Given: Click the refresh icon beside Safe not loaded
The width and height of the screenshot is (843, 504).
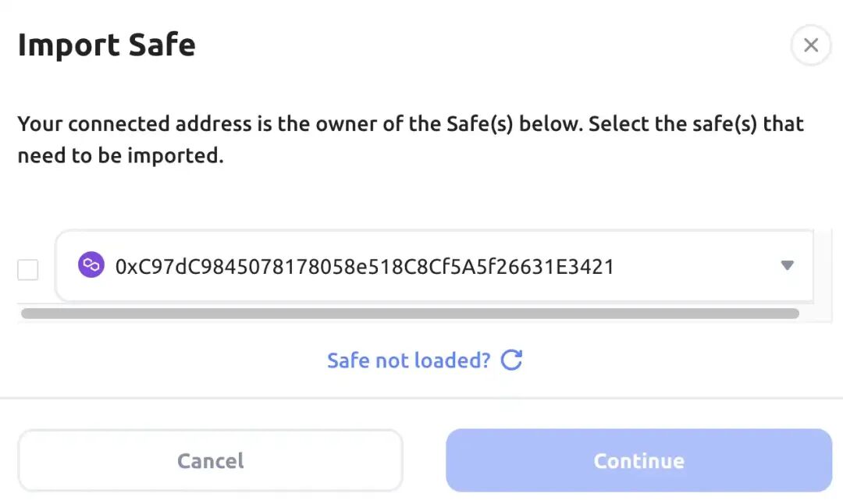Looking at the screenshot, I should tap(511, 360).
